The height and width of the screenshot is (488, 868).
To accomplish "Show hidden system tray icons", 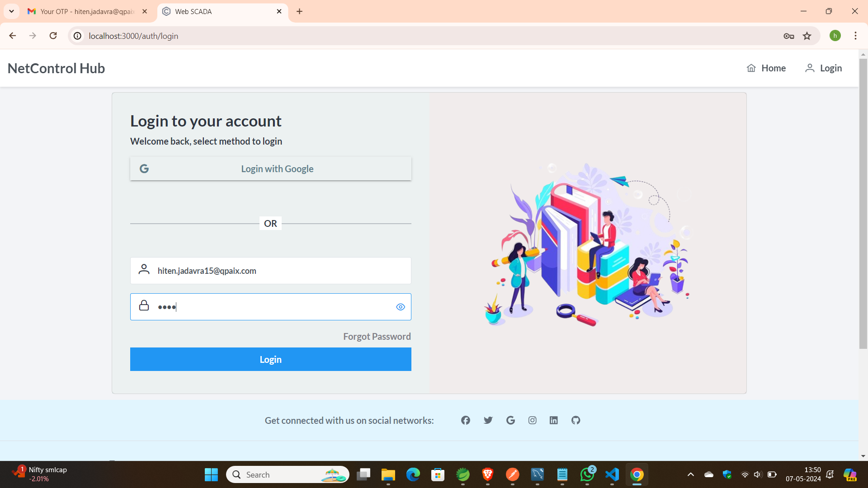I will click(690, 474).
